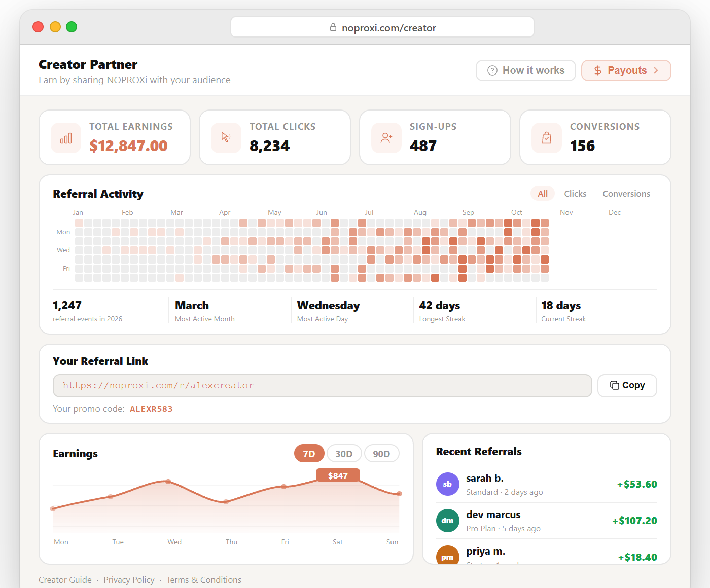This screenshot has height=588, width=710.
Task: Click the 156 conversions value
Action: click(x=582, y=146)
